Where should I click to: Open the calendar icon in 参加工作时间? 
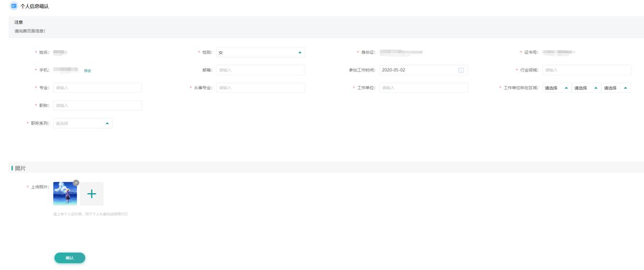tap(461, 70)
